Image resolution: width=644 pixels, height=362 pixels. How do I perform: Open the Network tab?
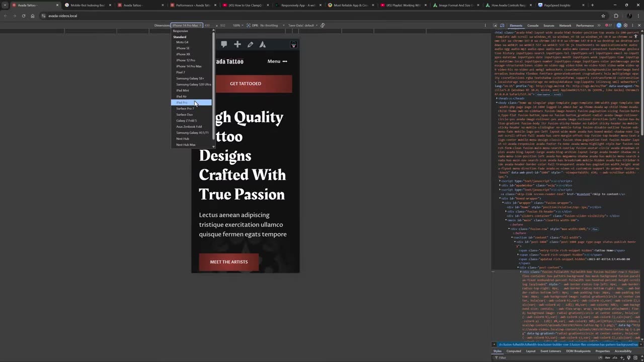point(565,25)
